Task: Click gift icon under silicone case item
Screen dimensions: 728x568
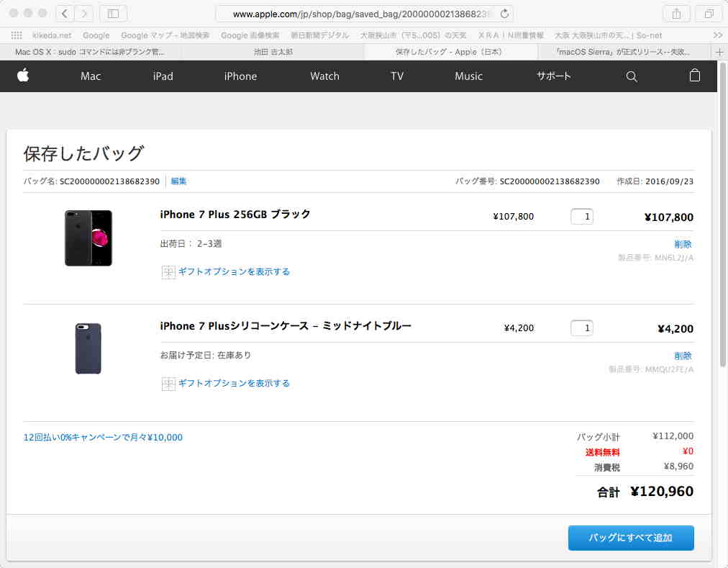Action: (x=168, y=384)
